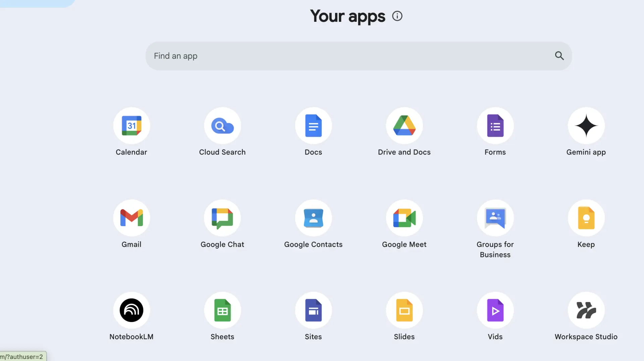The image size is (644, 361).
Task: Open the Groups for Business icon
Action: tap(495, 218)
